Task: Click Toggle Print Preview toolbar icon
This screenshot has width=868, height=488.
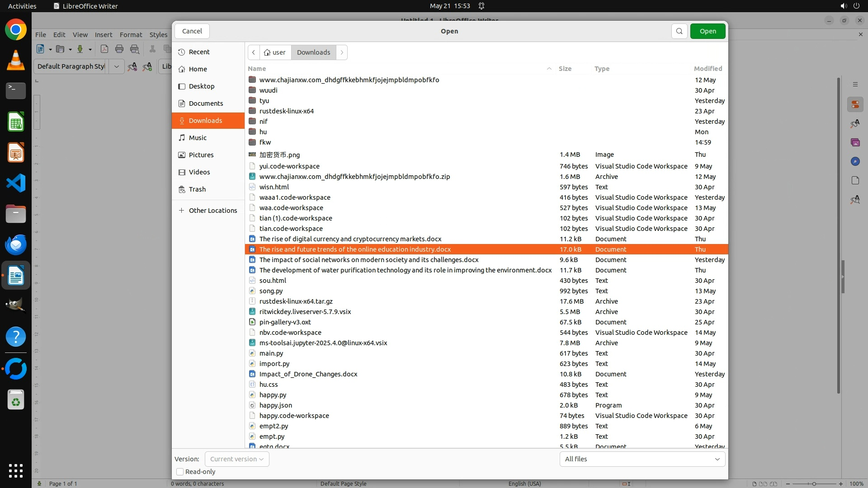Action: click(134, 49)
